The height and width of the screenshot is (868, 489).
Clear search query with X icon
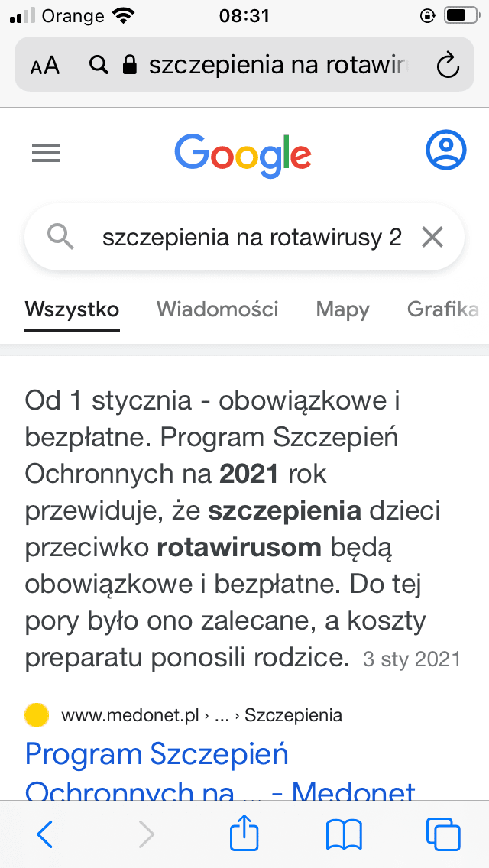point(432,238)
